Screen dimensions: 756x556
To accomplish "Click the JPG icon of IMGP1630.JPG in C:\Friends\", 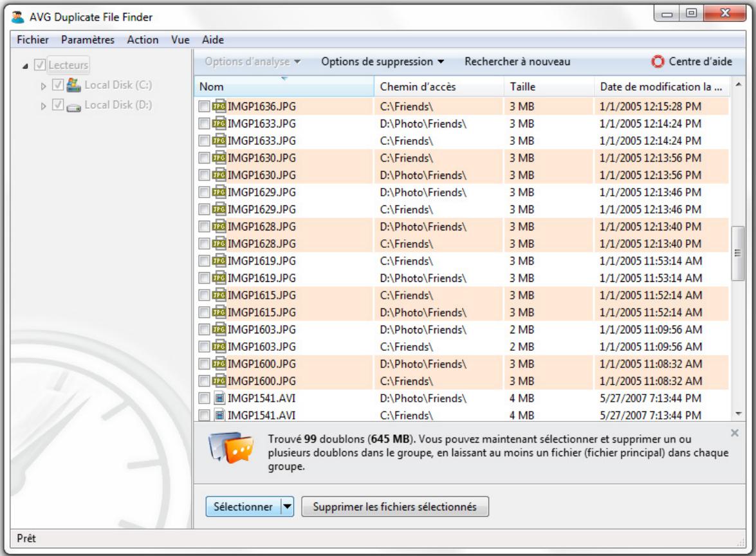I will [219, 158].
